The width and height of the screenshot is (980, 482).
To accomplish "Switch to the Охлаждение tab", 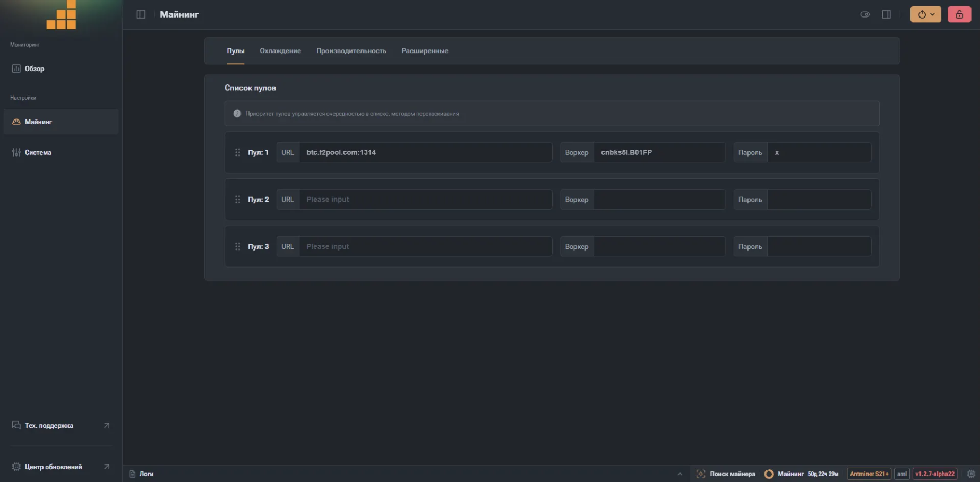I will [x=280, y=51].
